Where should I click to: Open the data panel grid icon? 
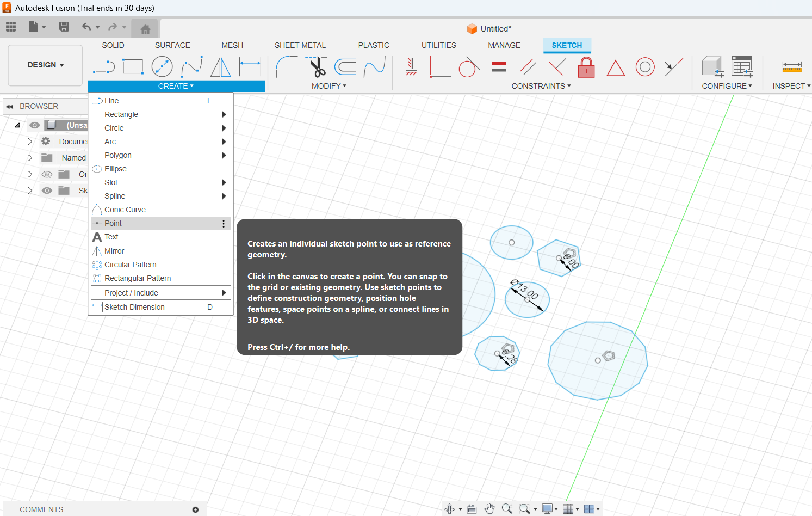coord(11,27)
